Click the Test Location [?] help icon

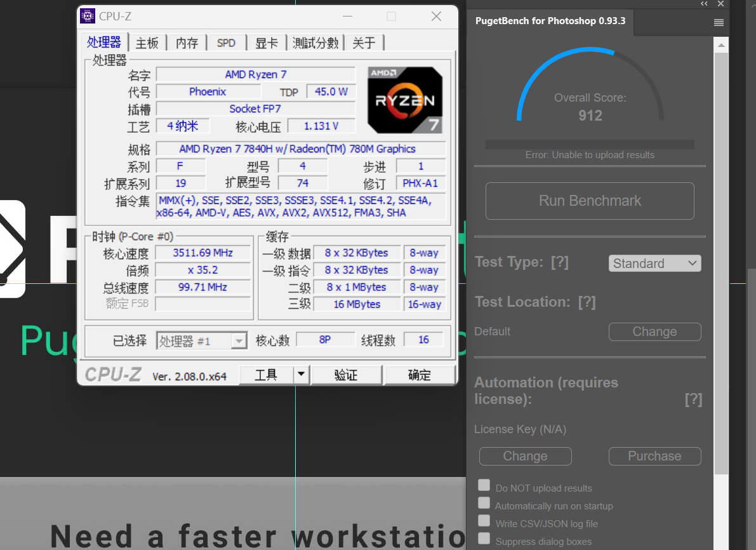click(587, 302)
